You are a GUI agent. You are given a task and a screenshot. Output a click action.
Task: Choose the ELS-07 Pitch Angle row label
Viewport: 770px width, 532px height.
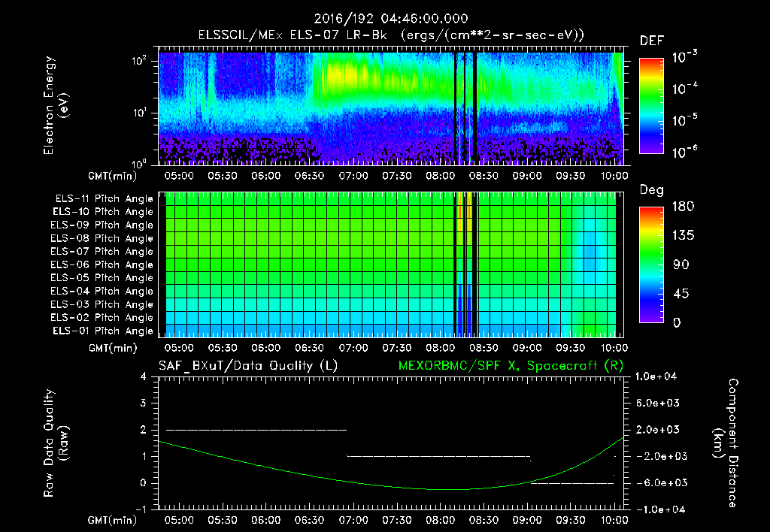tap(102, 251)
